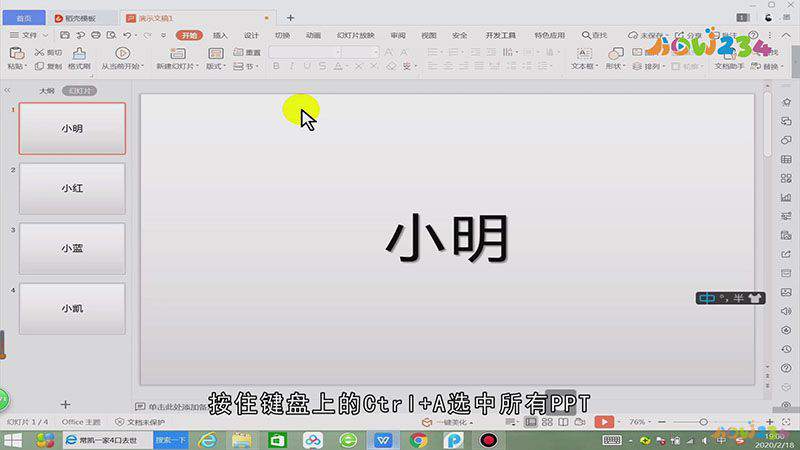Screen dimensions: 800x450
Task: Click the 文档未保护 status button
Action: point(140,422)
